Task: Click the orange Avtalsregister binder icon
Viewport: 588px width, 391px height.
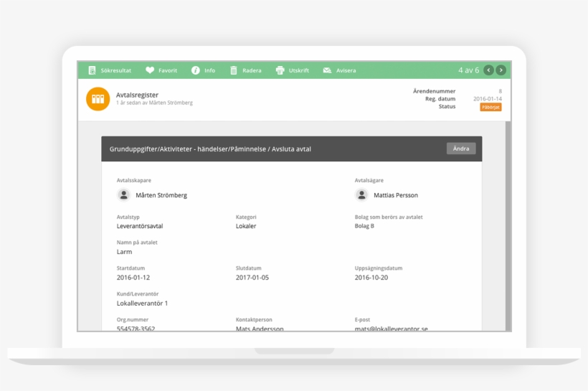Action: [x=98, y=99]
